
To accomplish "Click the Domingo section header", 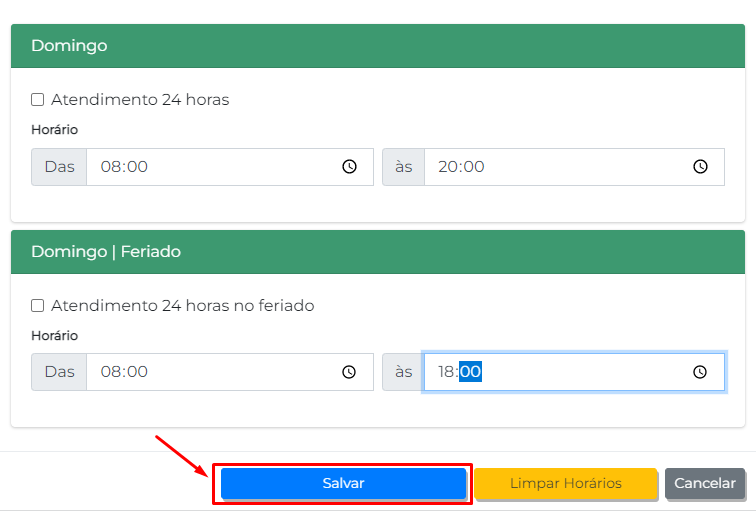I will 377,46.
